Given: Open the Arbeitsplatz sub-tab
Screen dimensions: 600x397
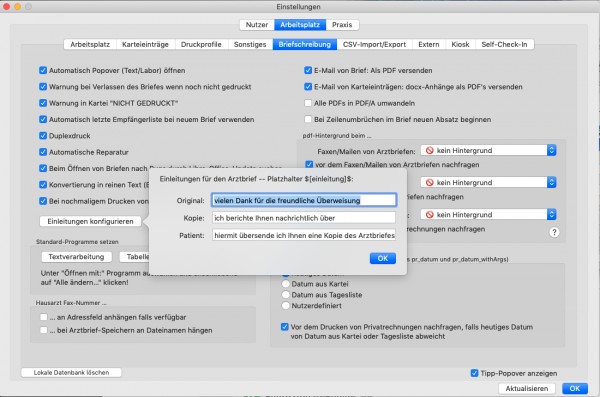Looking at the screenshot, I should pos(90,44).
